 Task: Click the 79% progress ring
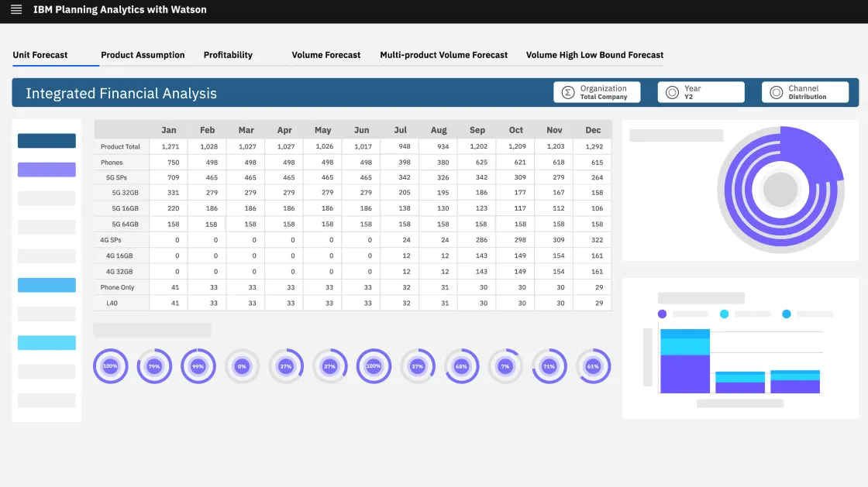(154, 366)
